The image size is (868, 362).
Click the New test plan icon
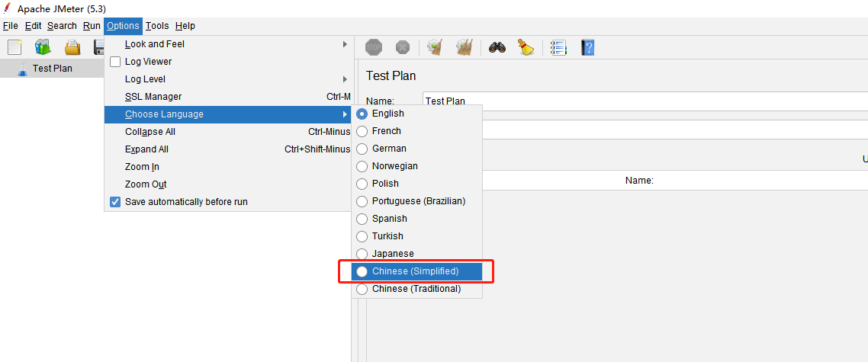(x=15, y=47)
